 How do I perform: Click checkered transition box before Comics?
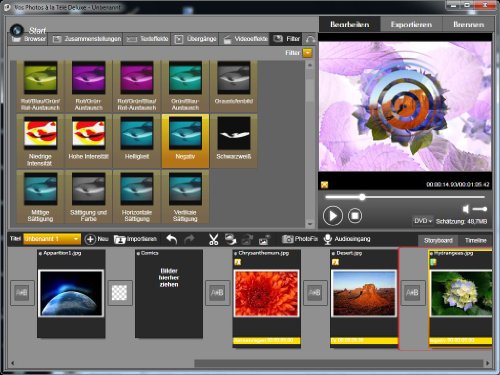(119, 293)
